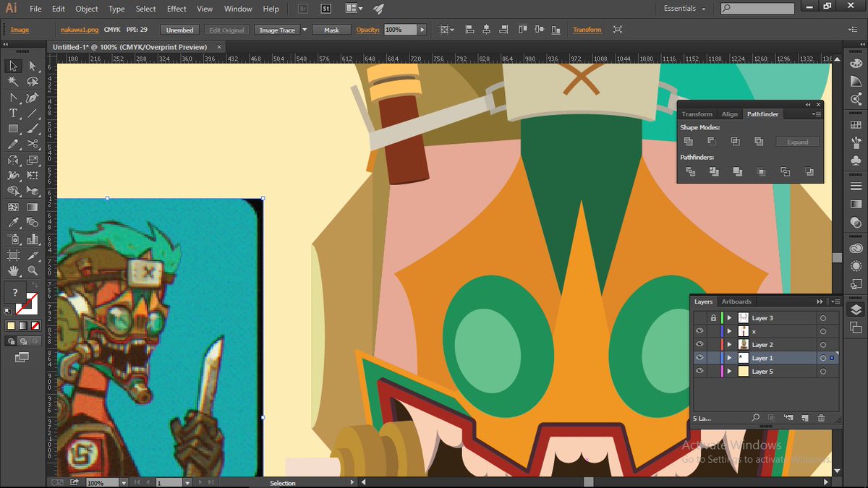Hide Layer 1 with its eye icon

tap(699, 358)
